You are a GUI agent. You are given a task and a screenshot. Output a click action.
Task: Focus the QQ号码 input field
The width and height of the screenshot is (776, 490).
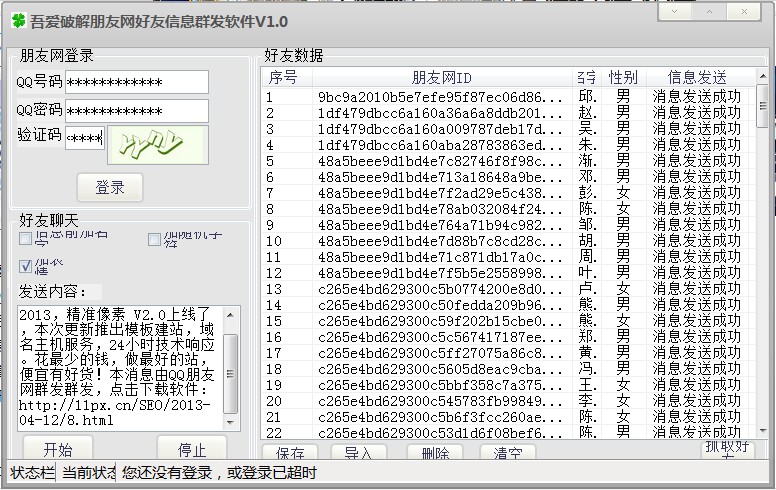tap(137, 82)
